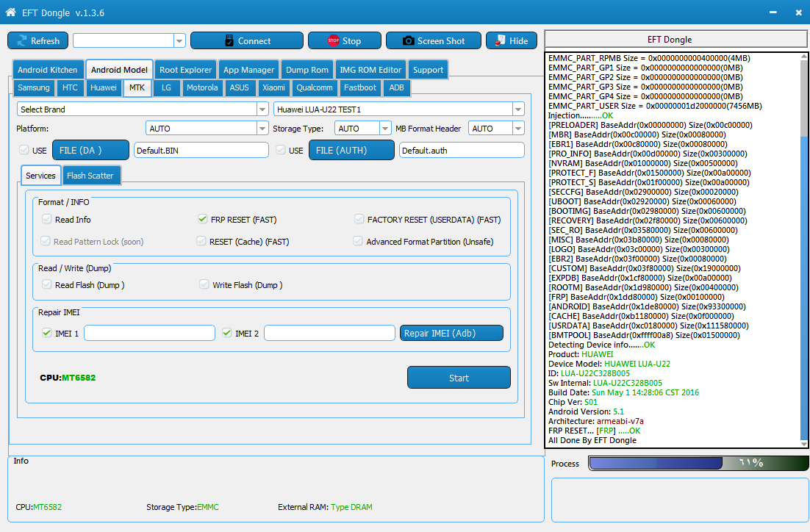Switch to Flash Scatter sub-tab
The image size is (810, 532).
90,176
